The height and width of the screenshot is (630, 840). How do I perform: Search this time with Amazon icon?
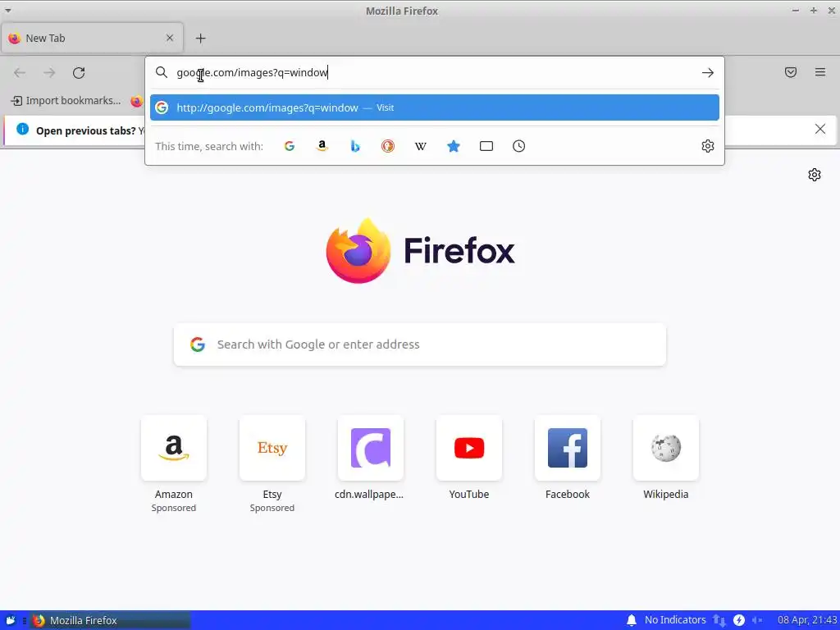pyautogui.click(x=322, y=146)
